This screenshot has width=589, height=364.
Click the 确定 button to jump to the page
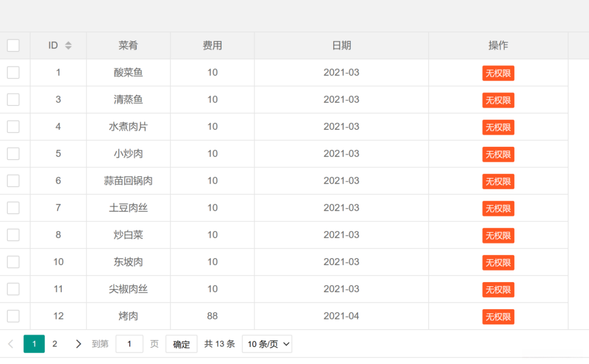pos(181,344)
